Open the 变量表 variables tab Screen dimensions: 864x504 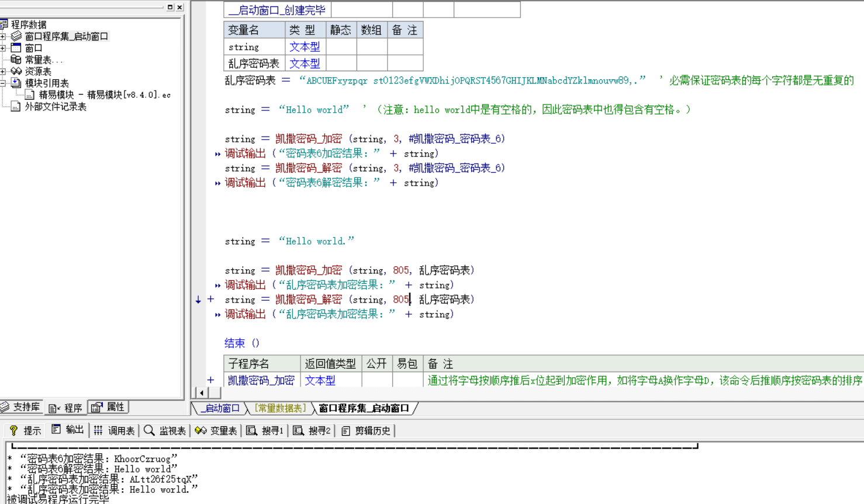tap(216, 430)
